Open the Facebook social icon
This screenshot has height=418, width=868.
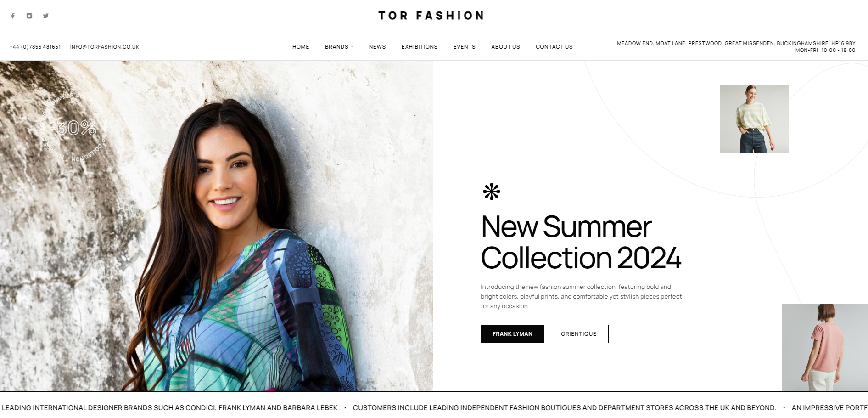click(x=13, y=16)
